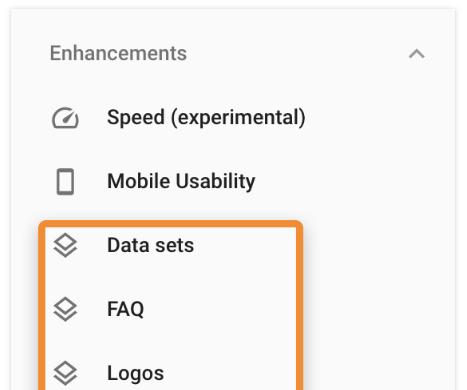The image size is (467, 390).
Task: Click the layers icon next to FAQ
Action: coord(65,309)
